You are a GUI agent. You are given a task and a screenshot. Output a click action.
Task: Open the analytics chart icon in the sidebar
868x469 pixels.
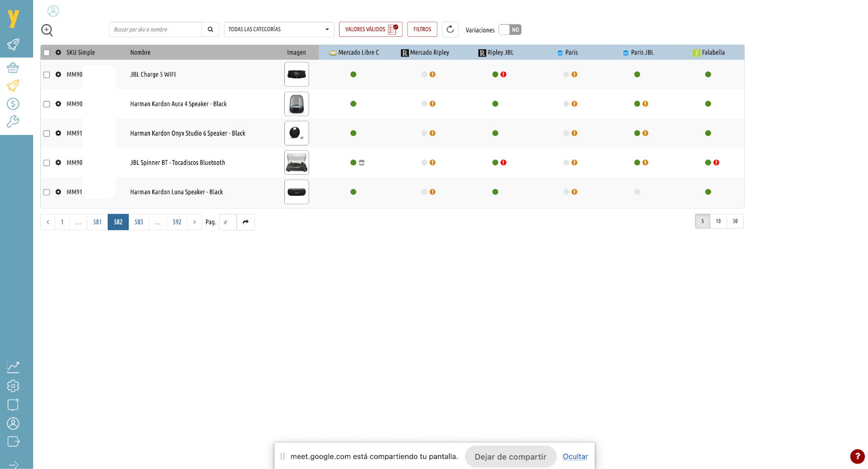(13, 367)
